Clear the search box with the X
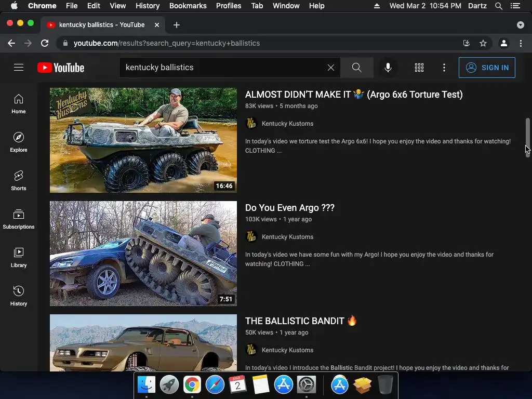532x399 pixels. [x=331, y=68]
